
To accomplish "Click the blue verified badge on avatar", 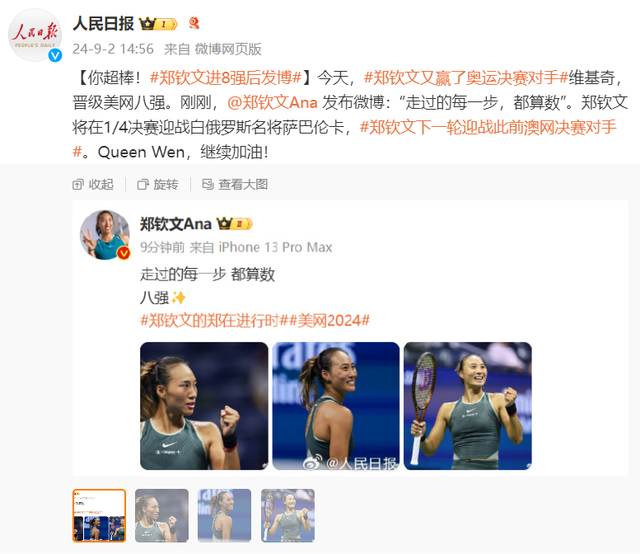I will tap(55, 55).
